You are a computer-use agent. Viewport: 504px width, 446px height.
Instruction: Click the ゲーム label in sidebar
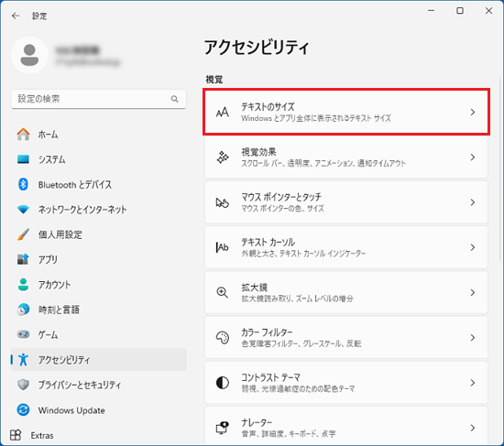click(x=48, y=335)
